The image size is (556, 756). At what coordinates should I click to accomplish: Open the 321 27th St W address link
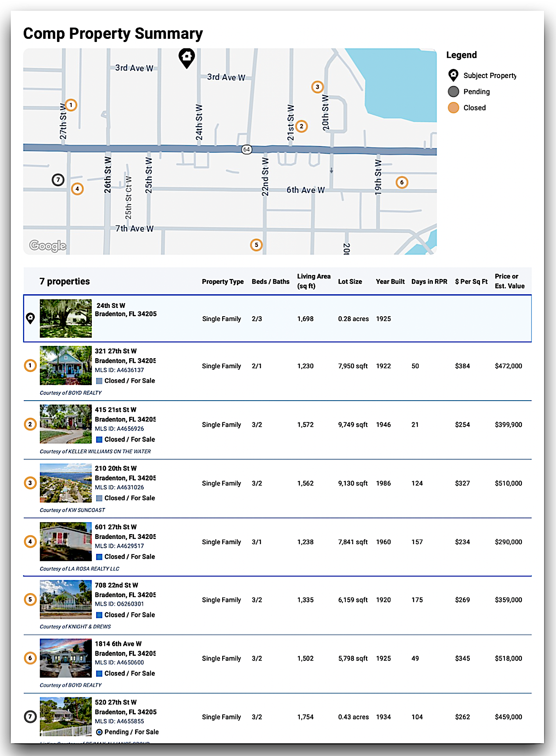116,351
